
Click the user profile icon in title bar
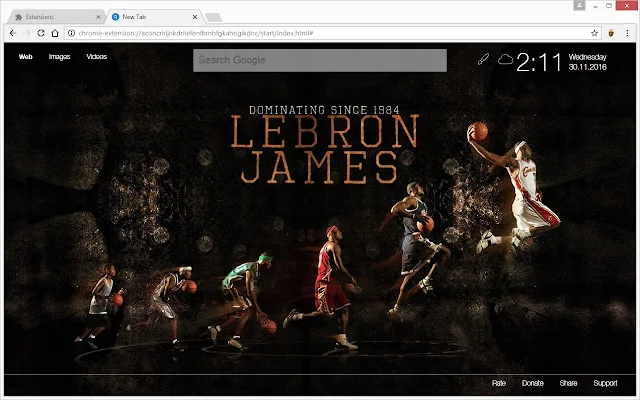pyautogui.click(x=579, y=5)
